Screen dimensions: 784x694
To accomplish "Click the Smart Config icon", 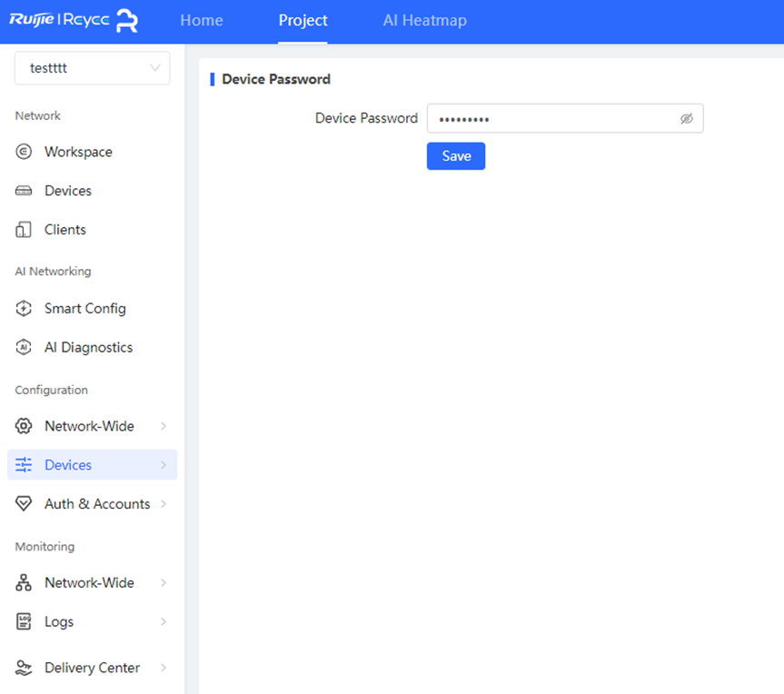I will [25, 309].
